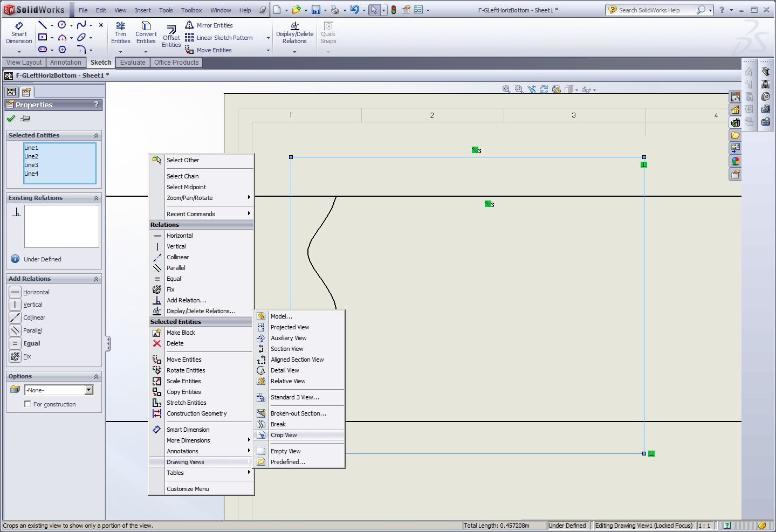This screenshot has height=532, width=776.
Task: Click the Offset Entities icon
Action: (171, 31)
